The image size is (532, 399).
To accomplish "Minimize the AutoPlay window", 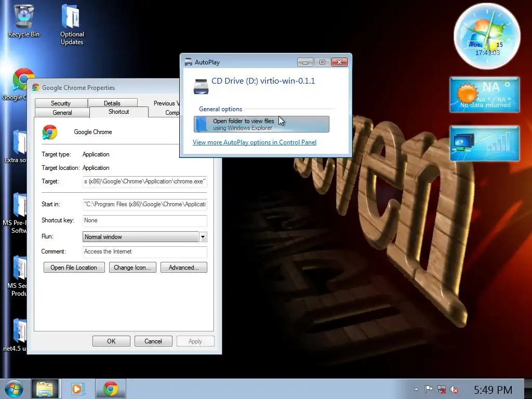I will [x=305, y=62].
